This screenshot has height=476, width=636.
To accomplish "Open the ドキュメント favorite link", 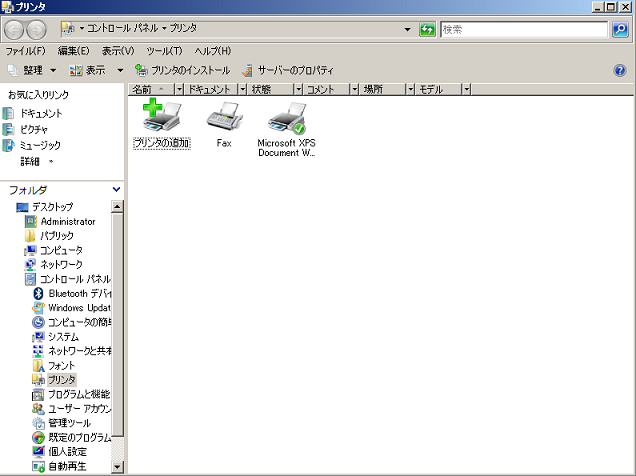I will click(41, 114).
